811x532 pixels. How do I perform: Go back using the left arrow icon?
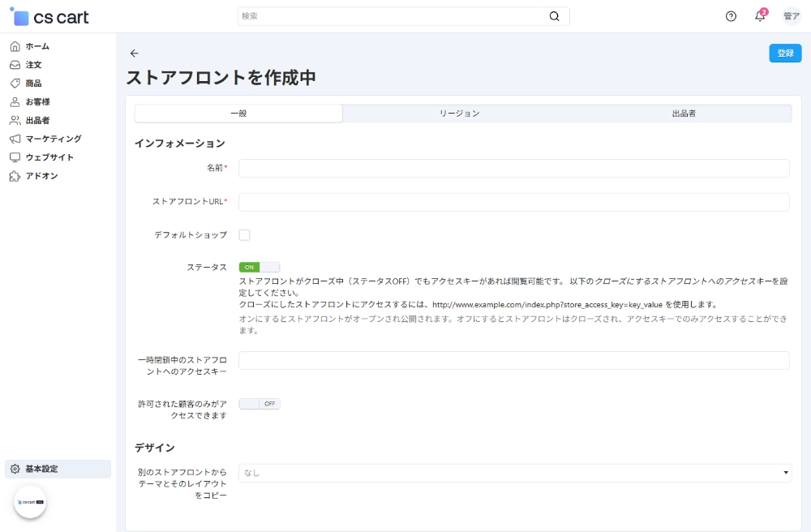click(135, 54)
